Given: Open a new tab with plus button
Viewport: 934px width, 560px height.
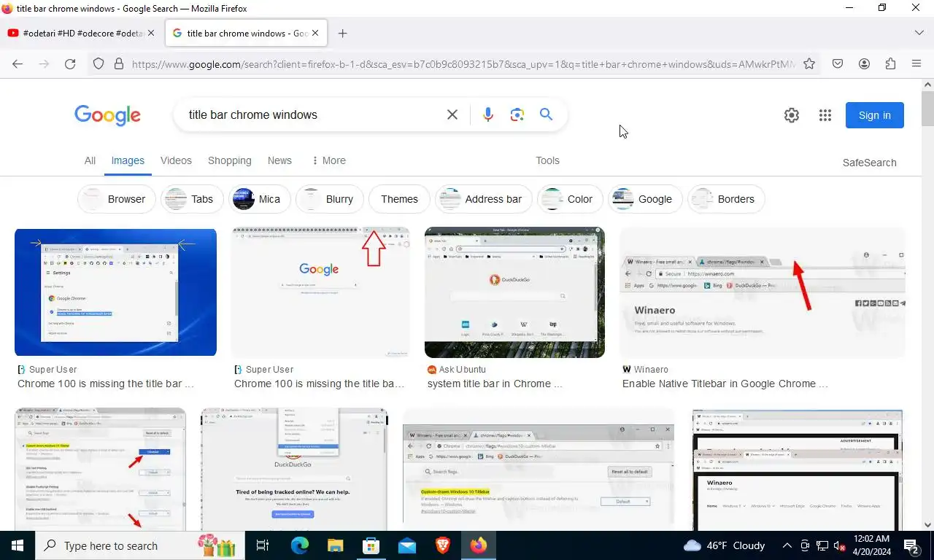Looking at the screenshot, I should [x=342, y=33].
